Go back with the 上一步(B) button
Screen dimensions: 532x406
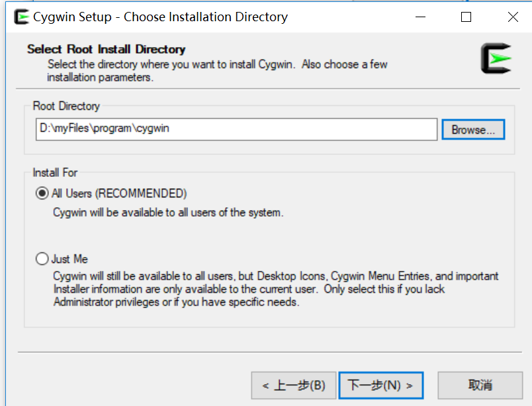pyautogui.click(x=293, y=385)
